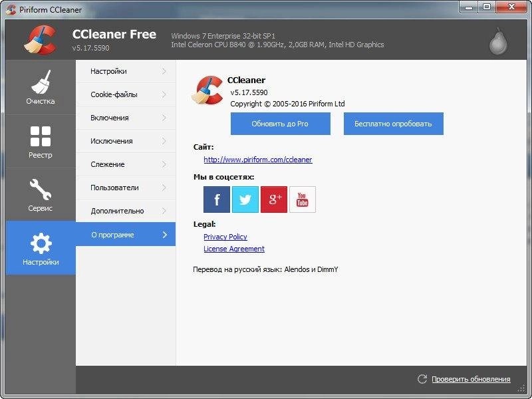Click the window resize grip corner
This screenshot has width=532, height=399.
[x=522, y=388]
